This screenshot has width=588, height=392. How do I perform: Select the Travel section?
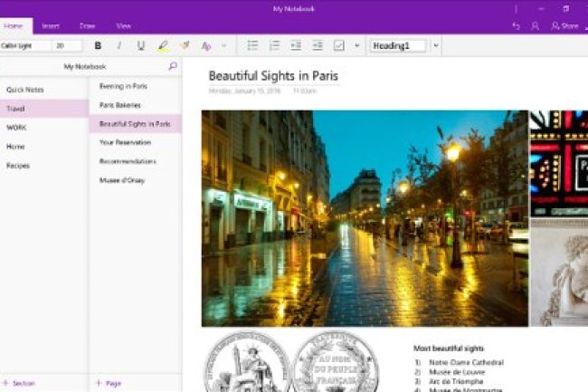click(44, 109)
